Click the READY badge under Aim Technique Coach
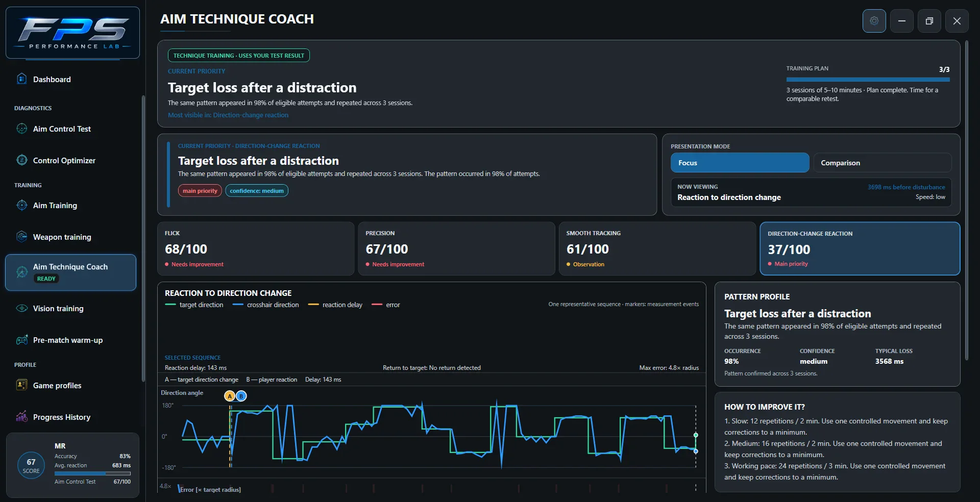The height and width of the screenshot is (502, 980). [x=46, y=279]
